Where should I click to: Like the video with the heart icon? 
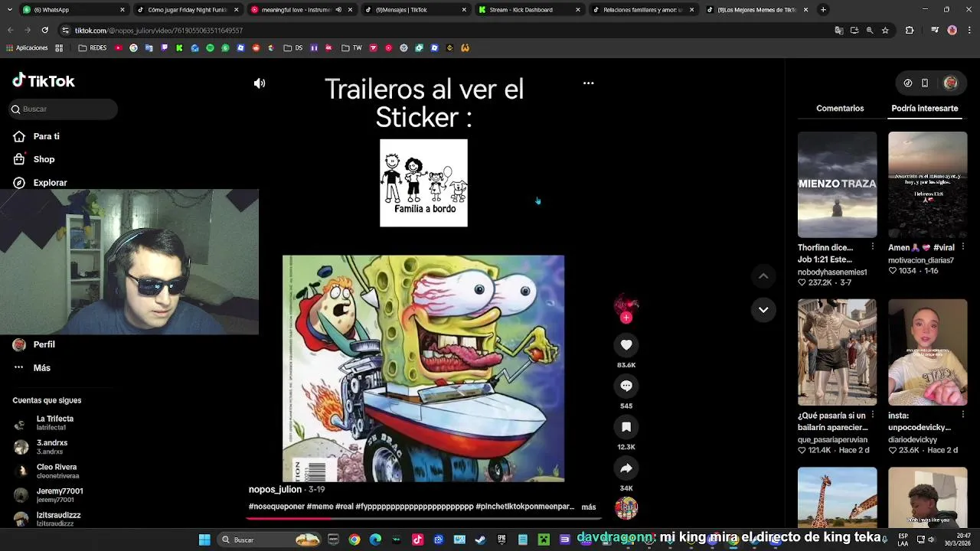click(x=626, y=345)
